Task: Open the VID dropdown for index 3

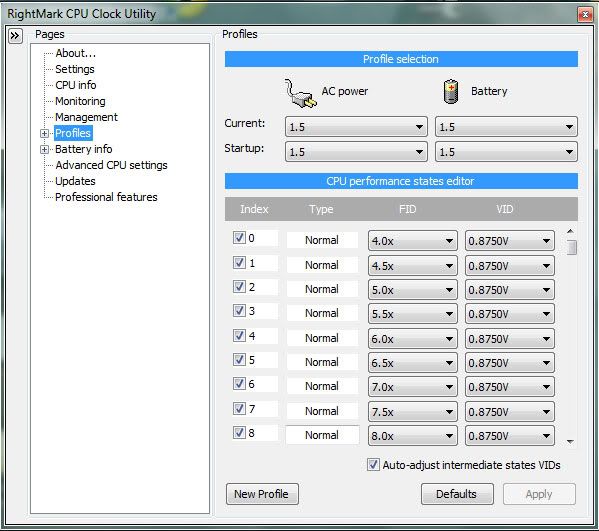Action: [510, 314]
